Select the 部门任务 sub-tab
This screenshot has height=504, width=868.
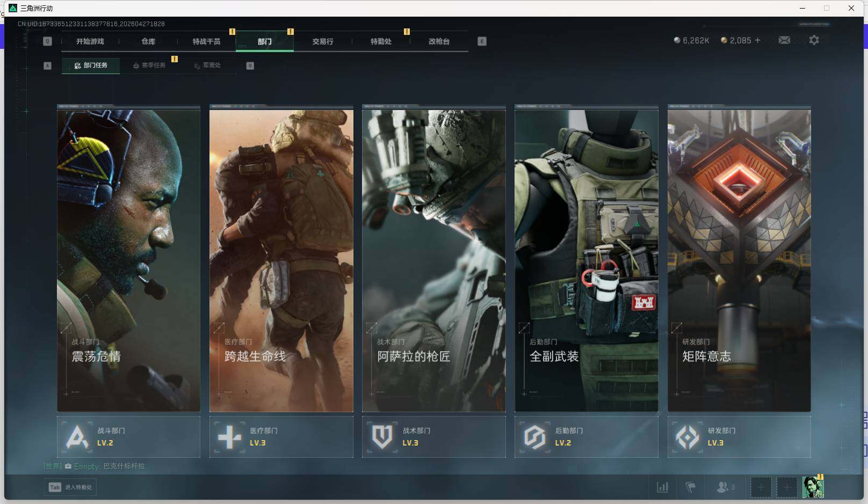point(91,65)
